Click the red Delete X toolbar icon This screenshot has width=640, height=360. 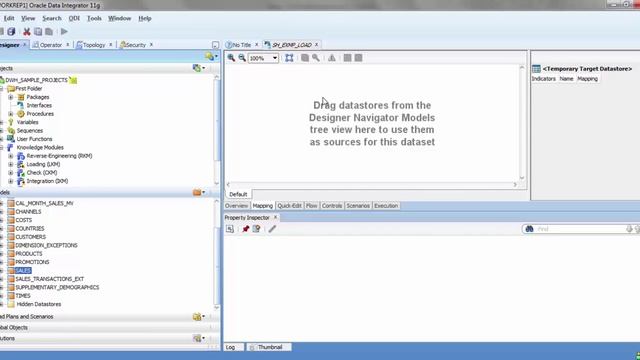27,31
